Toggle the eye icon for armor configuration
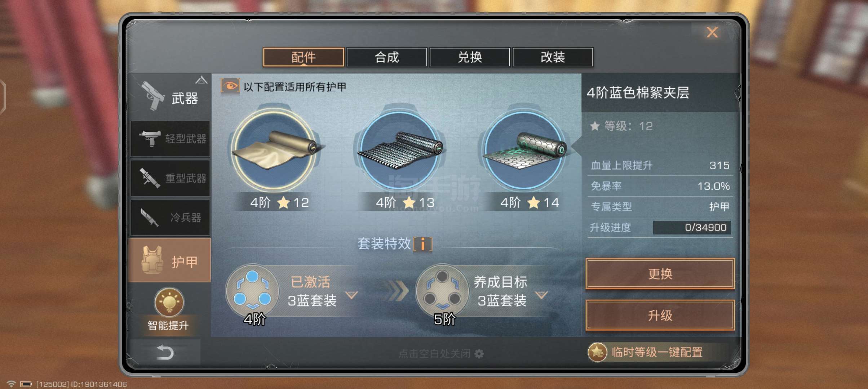868x389 pixels. click(230, 86)
